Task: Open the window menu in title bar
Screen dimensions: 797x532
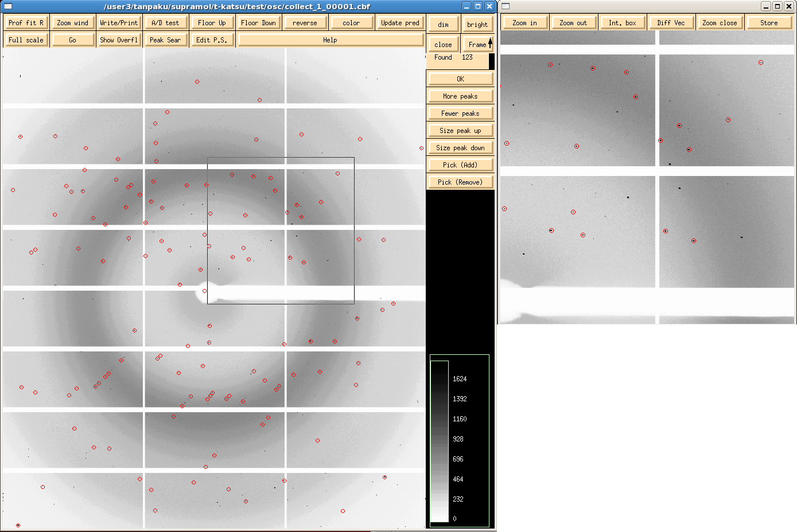Action: coord(8,6)
